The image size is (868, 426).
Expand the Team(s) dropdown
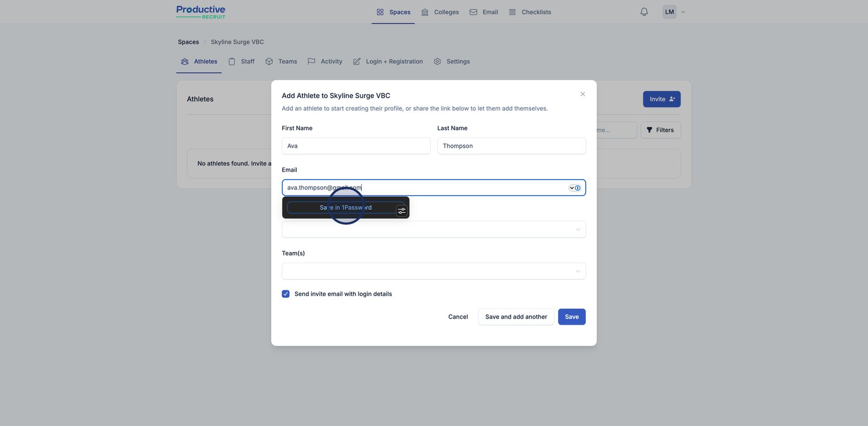(x=433, y=271)
